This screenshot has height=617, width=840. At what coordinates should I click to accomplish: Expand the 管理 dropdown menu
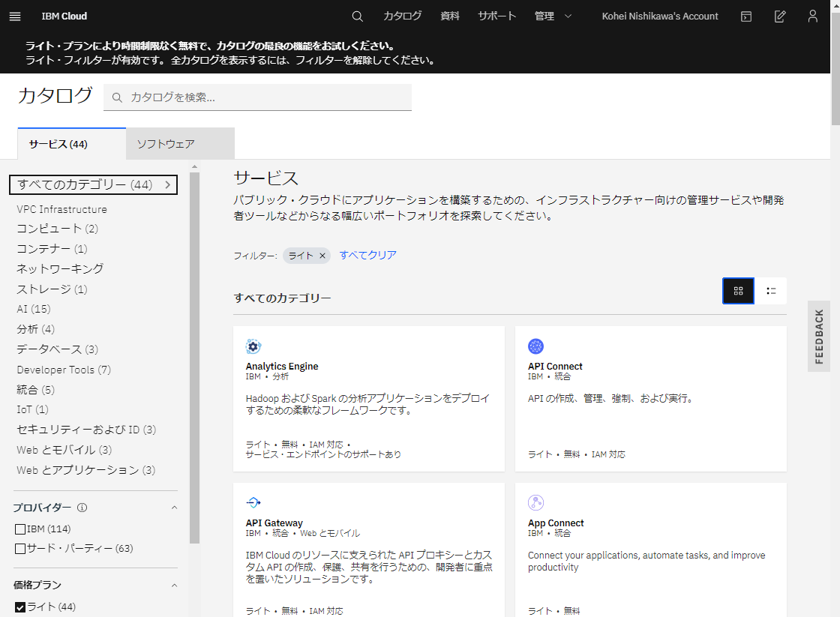coord(553,16)
